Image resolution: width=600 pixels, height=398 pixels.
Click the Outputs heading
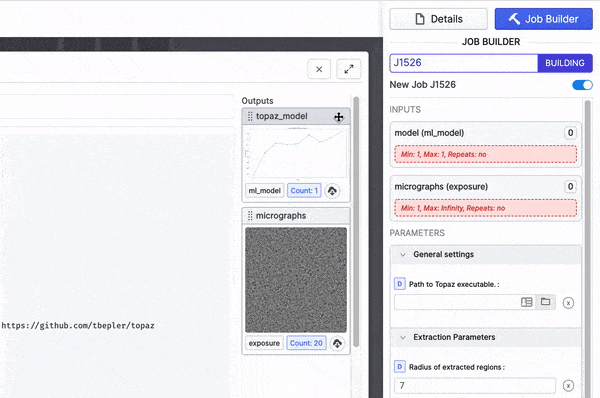[x=257, y=101]
